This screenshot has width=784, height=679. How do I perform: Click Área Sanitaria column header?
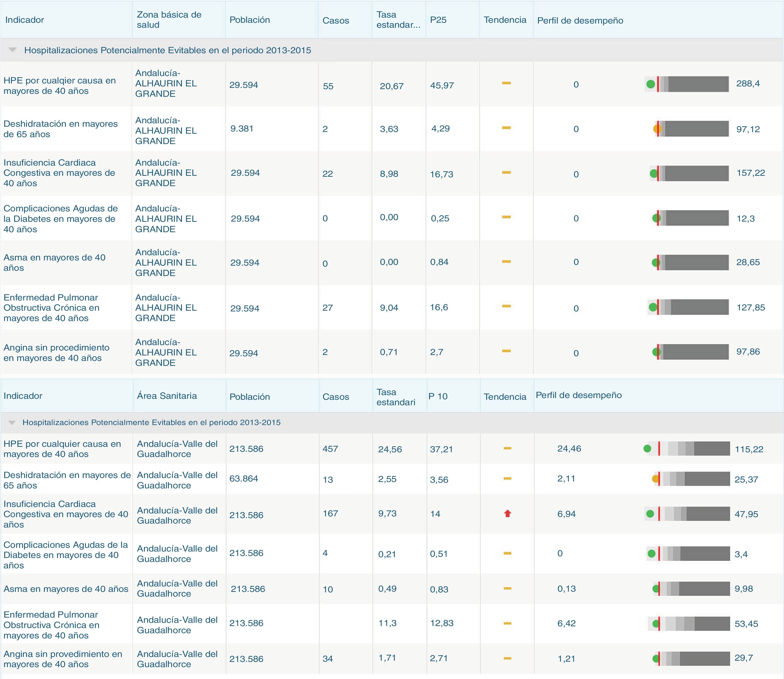click(167, 396)
